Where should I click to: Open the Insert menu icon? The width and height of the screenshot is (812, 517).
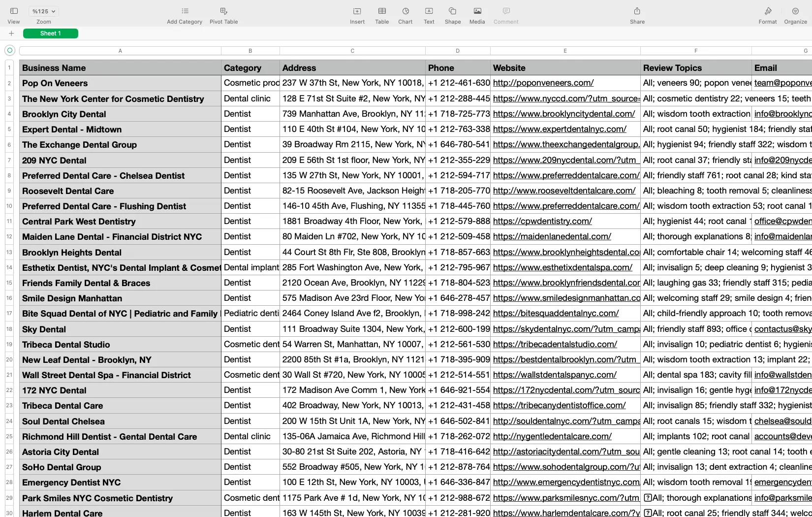point(357,11)
